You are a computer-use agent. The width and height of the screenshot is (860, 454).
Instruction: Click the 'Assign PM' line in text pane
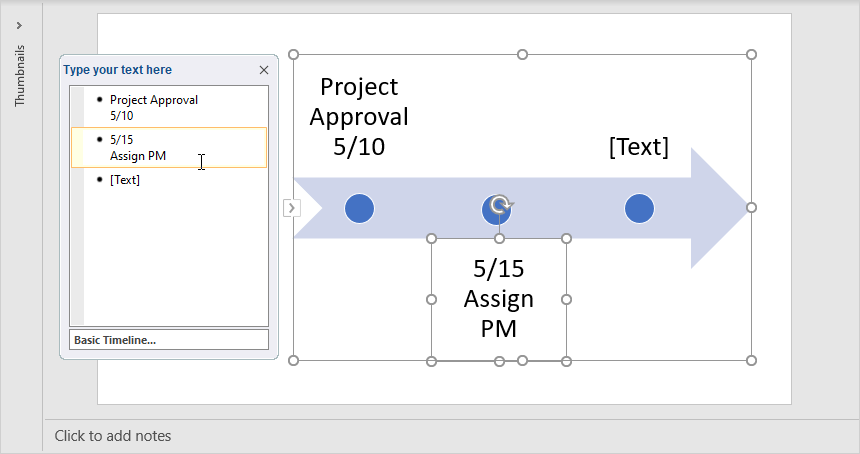point(138,156)
